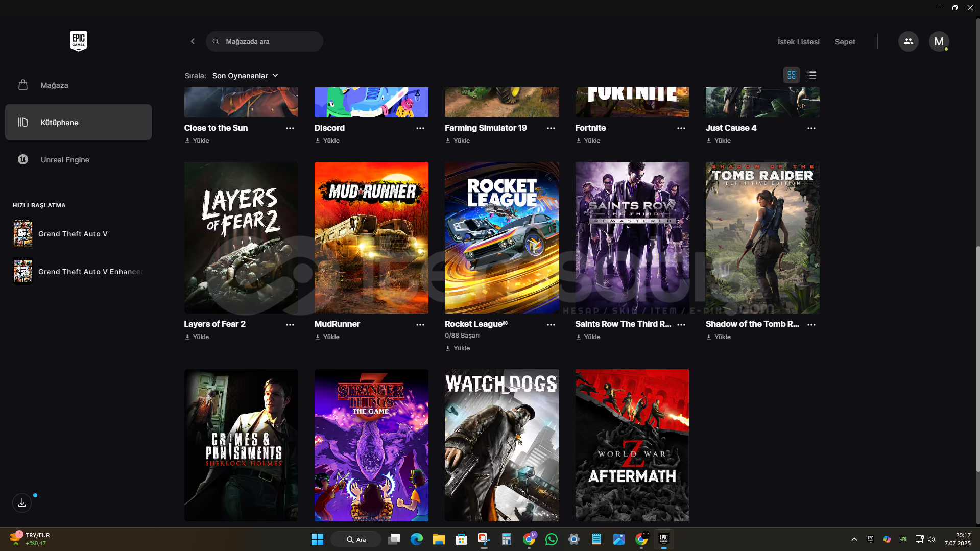Open the Windows Start menu

[x=317, y=539]
